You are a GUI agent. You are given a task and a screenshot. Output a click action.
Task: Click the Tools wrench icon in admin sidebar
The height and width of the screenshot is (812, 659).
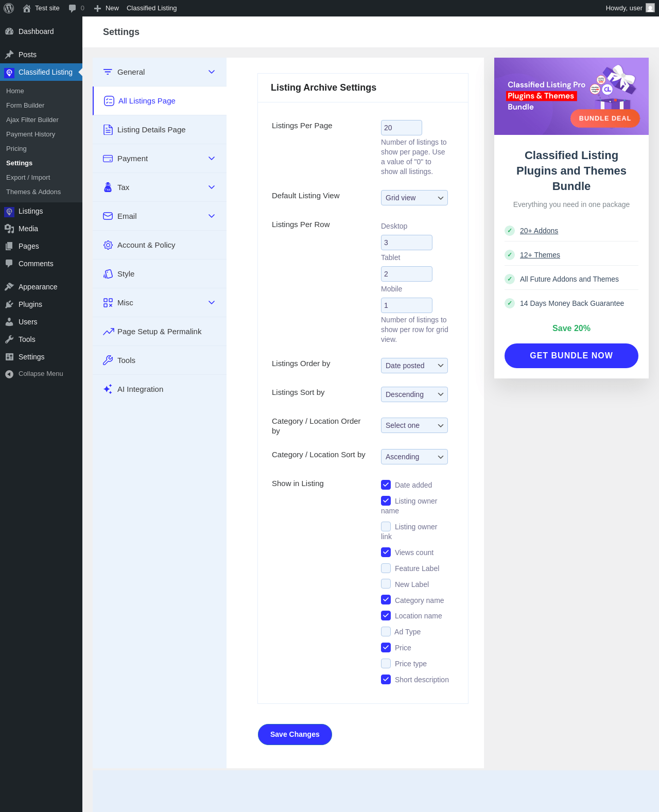pyautogui.click(x=9, y=339)
